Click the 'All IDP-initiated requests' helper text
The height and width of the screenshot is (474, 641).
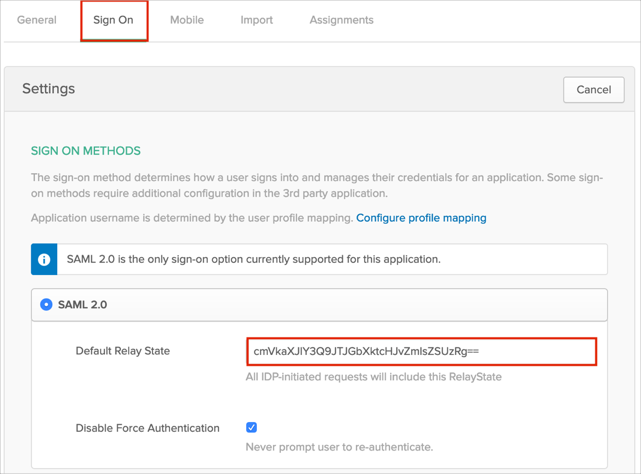coord(373,377)
